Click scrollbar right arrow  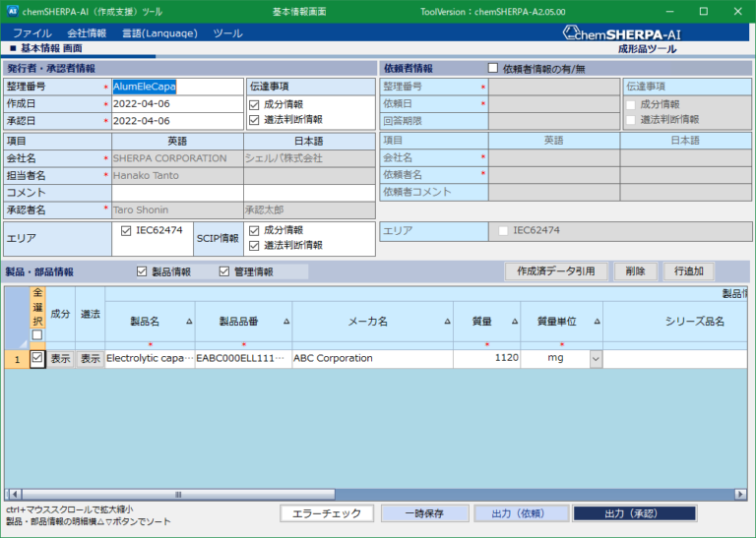coord(740,494)
